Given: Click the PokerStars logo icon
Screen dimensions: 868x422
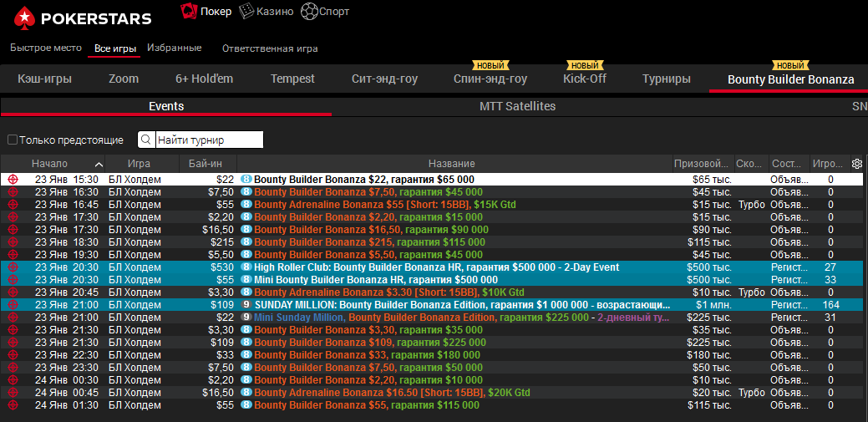Looking at the screenshot, I should (25, 18).
